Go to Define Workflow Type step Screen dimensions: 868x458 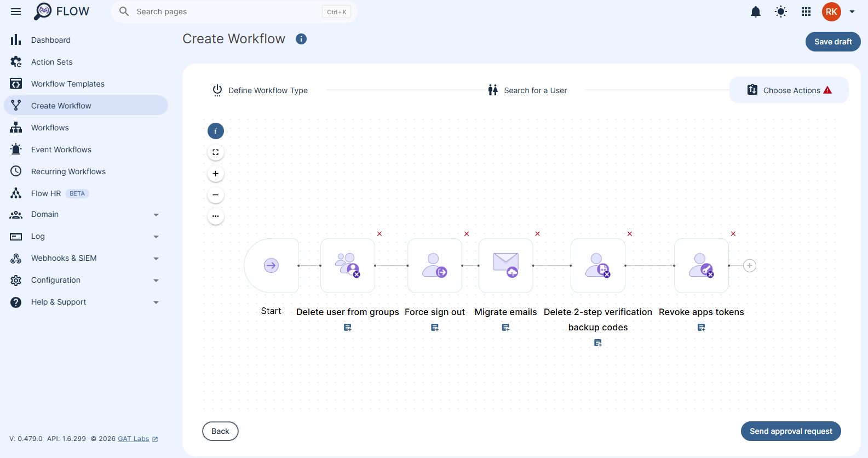click(260, 90)
